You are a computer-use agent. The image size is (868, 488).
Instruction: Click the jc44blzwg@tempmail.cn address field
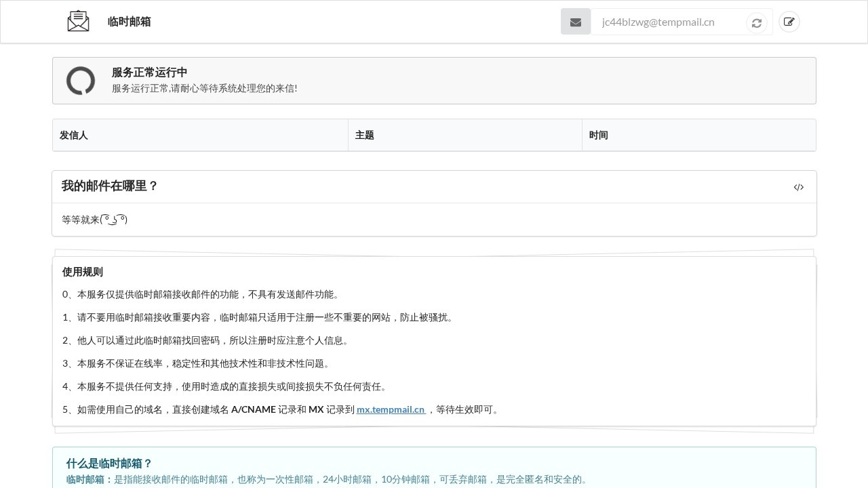tap(665, 22)
